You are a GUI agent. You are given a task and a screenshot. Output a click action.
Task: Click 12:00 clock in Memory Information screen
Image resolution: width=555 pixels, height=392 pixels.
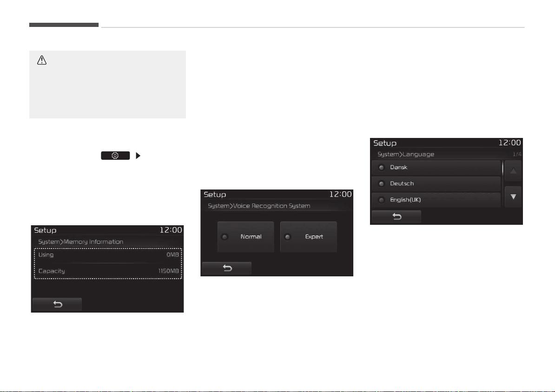[171, 230]
